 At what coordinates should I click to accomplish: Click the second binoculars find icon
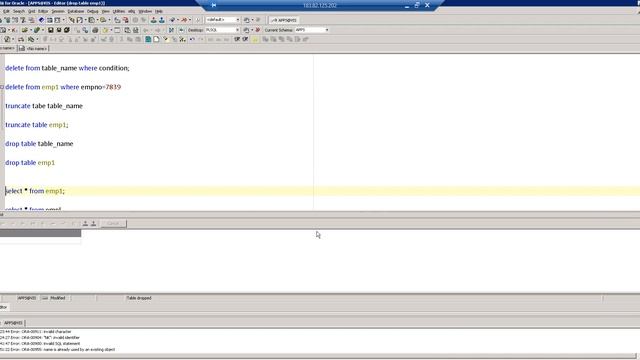pos(245,39)
